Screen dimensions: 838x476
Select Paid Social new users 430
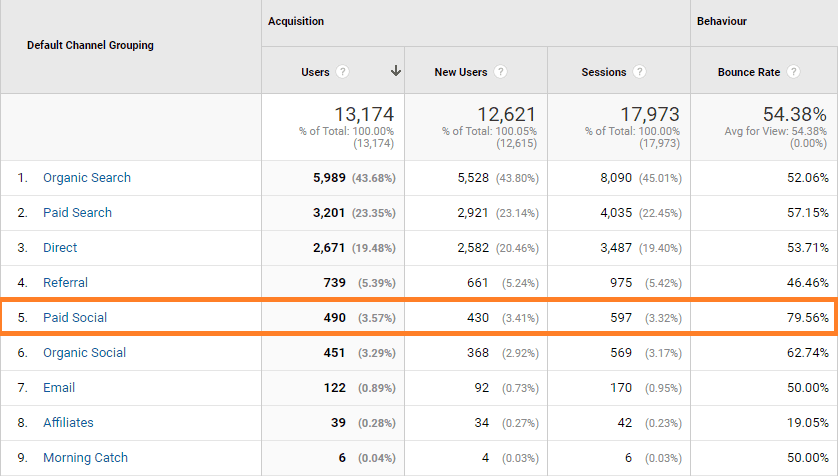coord(478,318)
